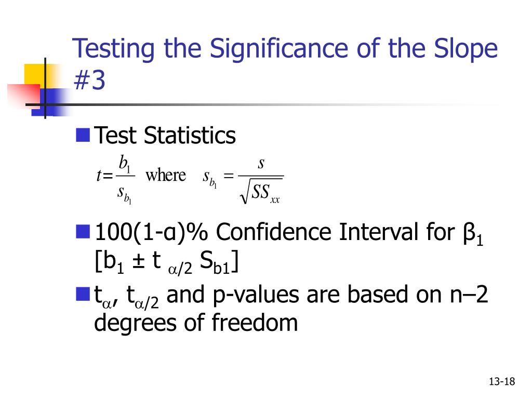The width and height of the screenshot is (532, 399).
Task: Click the numerator 's' above the square root
Action: point(261,164)
